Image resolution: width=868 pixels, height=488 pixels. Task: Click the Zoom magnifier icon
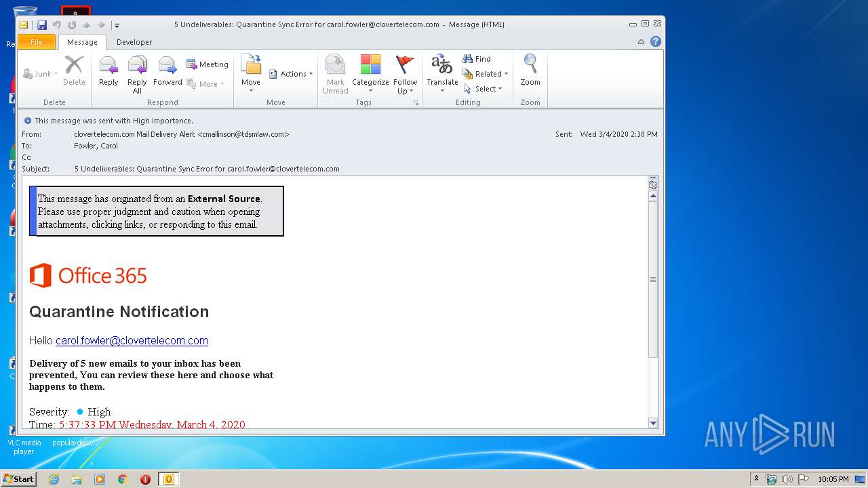click(530, 70)
